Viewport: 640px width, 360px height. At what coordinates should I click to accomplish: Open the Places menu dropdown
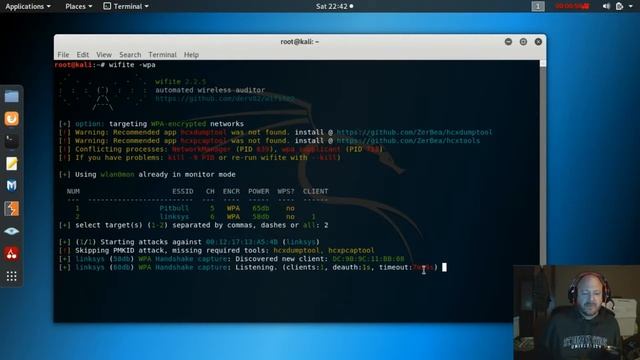(79, 6)
